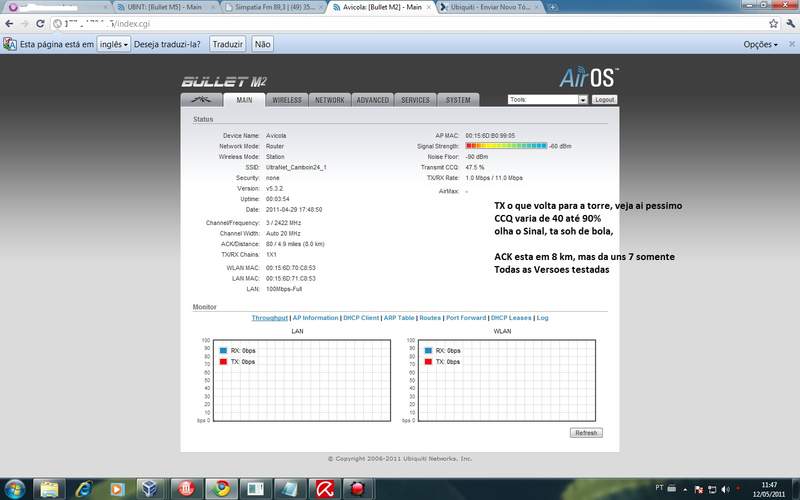Click the PT input language indicator

659,488
